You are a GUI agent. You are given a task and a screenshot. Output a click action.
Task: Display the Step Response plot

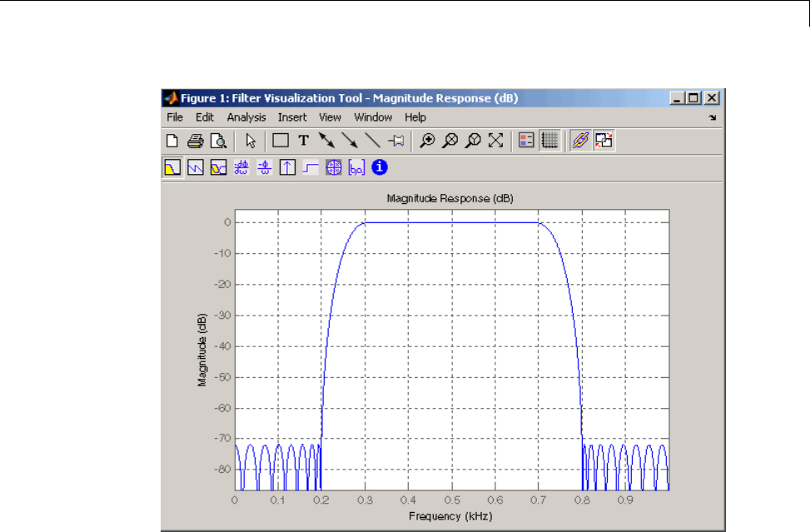pos(311,167)
